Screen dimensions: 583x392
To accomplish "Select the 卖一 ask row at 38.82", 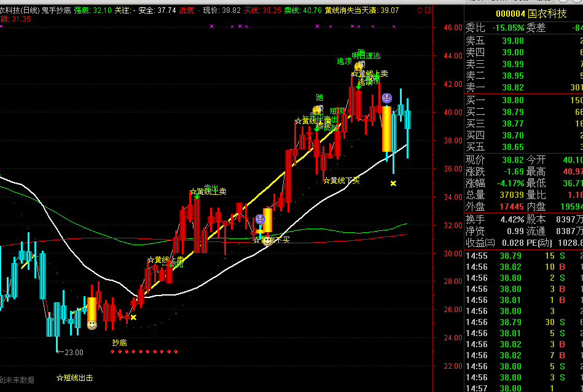I will 522,88.
